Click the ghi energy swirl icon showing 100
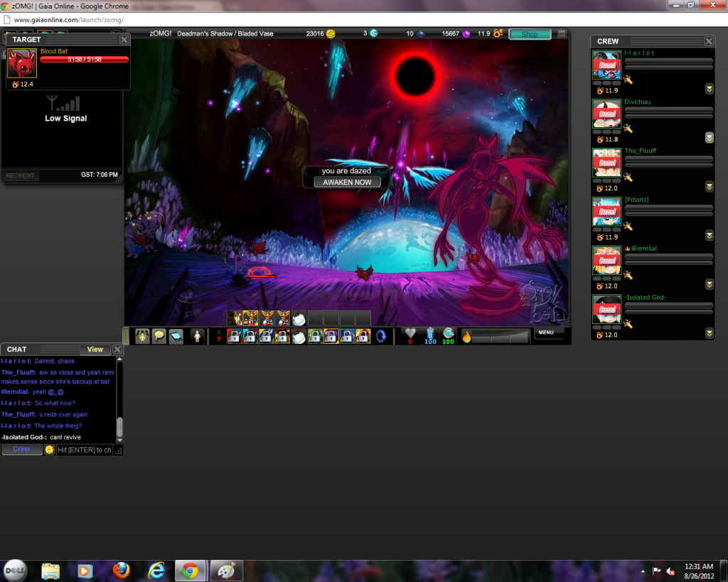 click(x=448, y=333)
